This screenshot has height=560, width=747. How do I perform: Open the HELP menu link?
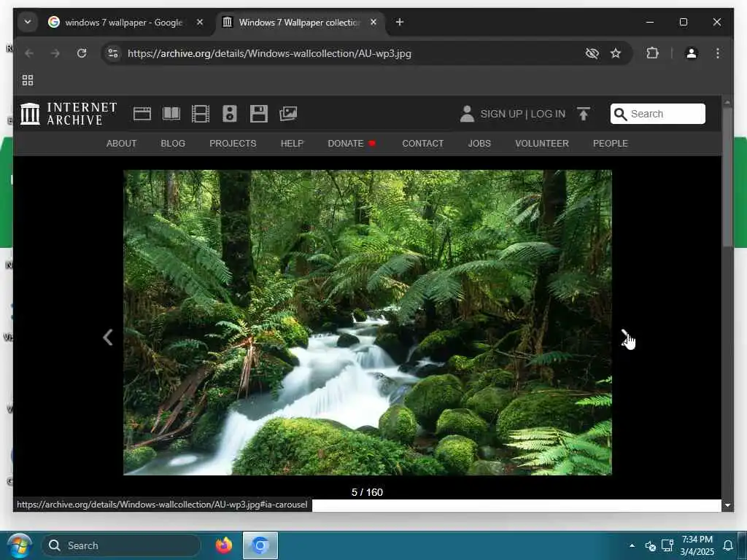point(292,144)
